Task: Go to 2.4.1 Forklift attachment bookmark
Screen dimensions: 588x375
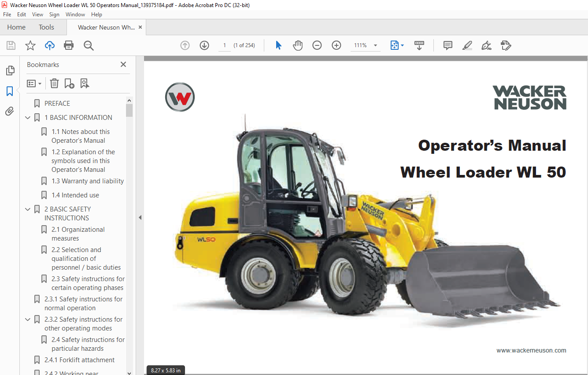Action: point(79,360)
